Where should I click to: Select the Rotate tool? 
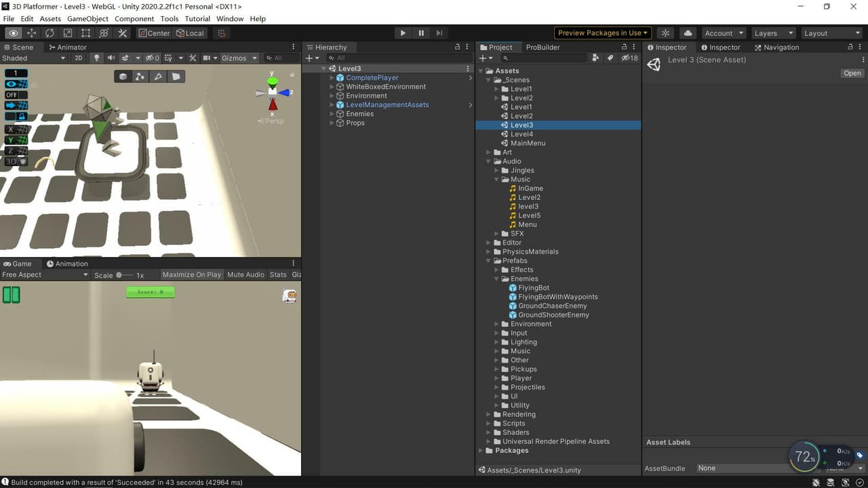pyautogui.click(x=50, y=33)
